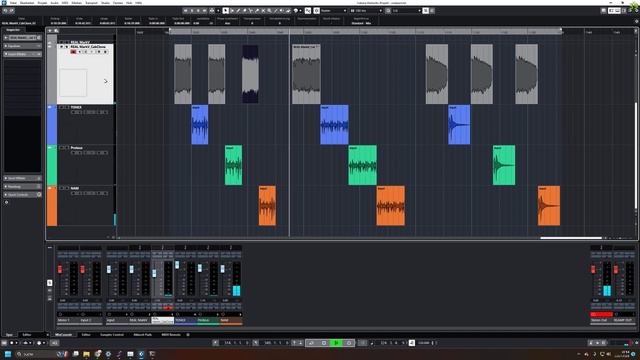Click the Stop button in transport bar
This screenshot has height=360, width=640.
(324, 343)
